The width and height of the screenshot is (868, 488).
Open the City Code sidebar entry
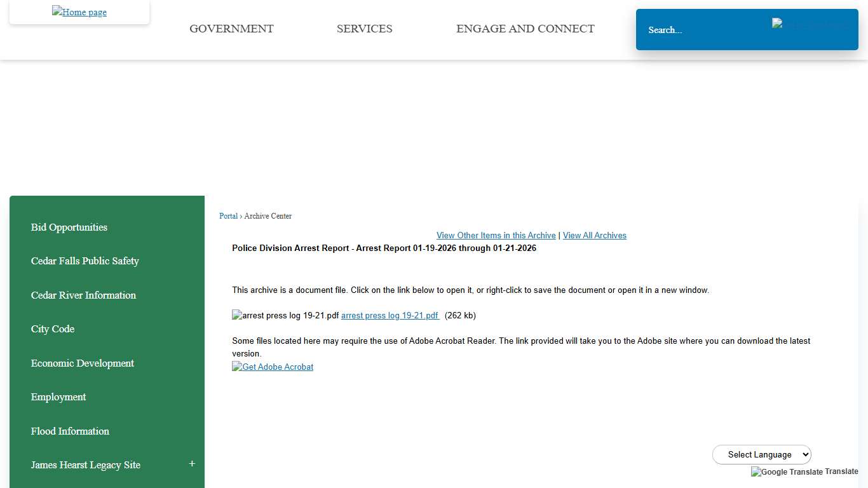point(53,329)
